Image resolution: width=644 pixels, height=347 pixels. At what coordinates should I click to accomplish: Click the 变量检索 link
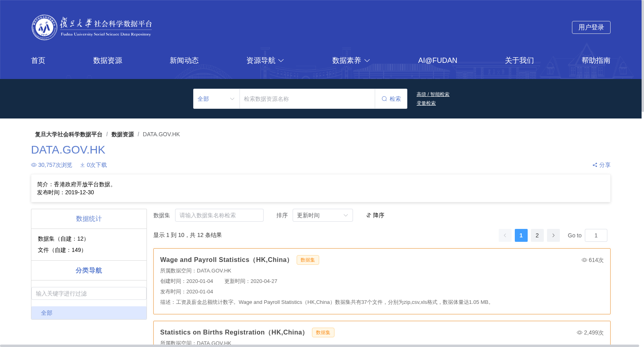coord(426,103)
